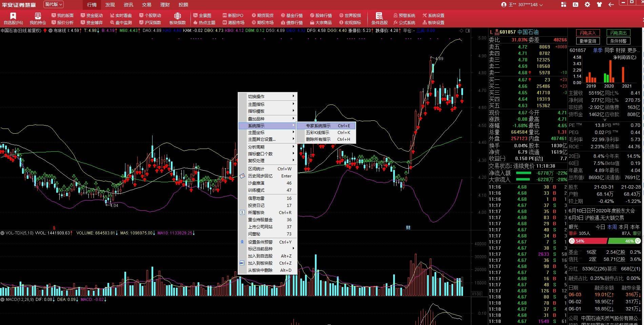Open 债券行情 toolbar item

(291, 22)
